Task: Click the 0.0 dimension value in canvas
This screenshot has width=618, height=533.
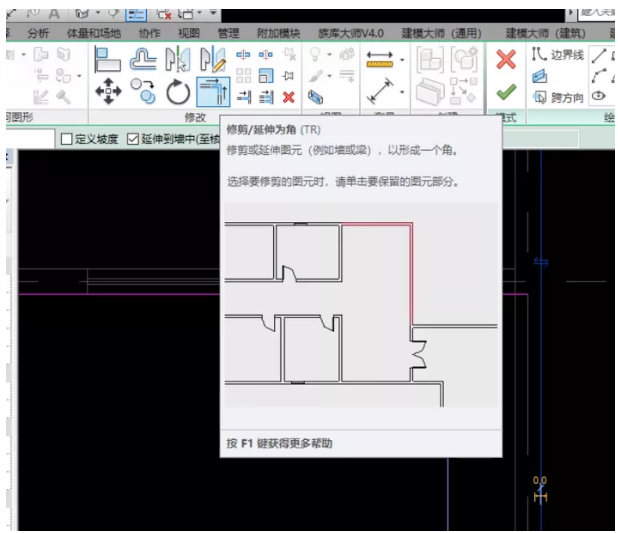Action: (540, 480)
